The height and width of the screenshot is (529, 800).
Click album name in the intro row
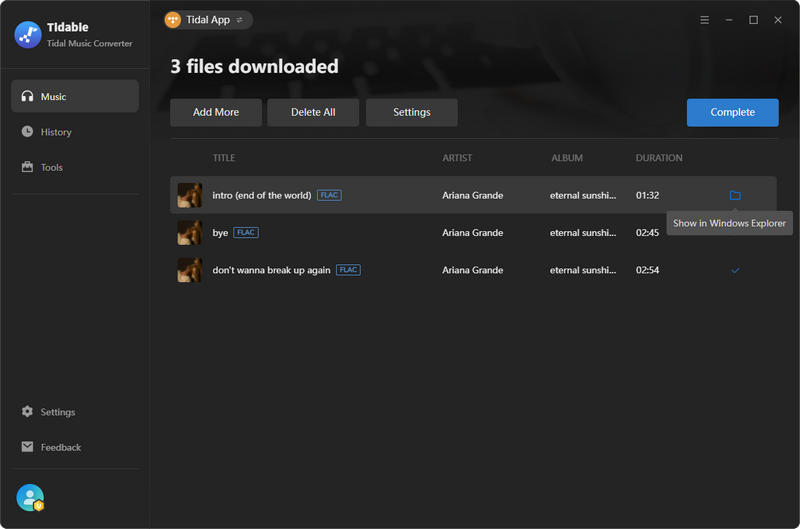(583, 195)
